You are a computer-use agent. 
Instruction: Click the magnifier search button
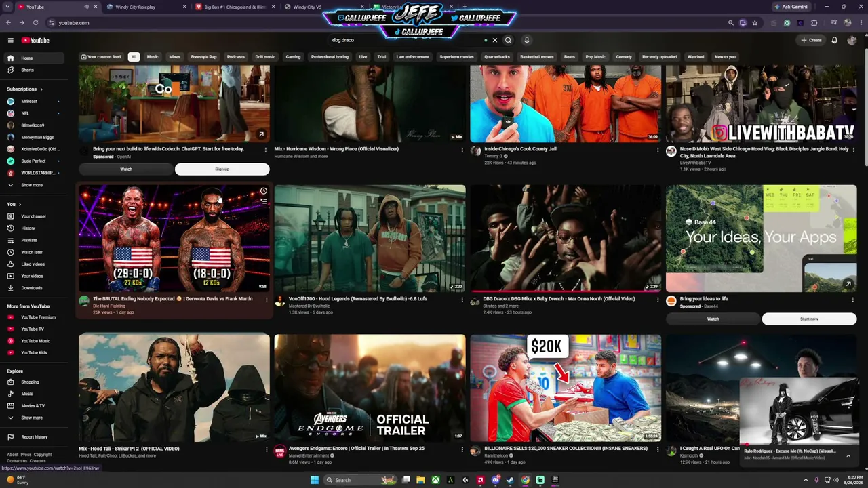click(x=508, y=40)
